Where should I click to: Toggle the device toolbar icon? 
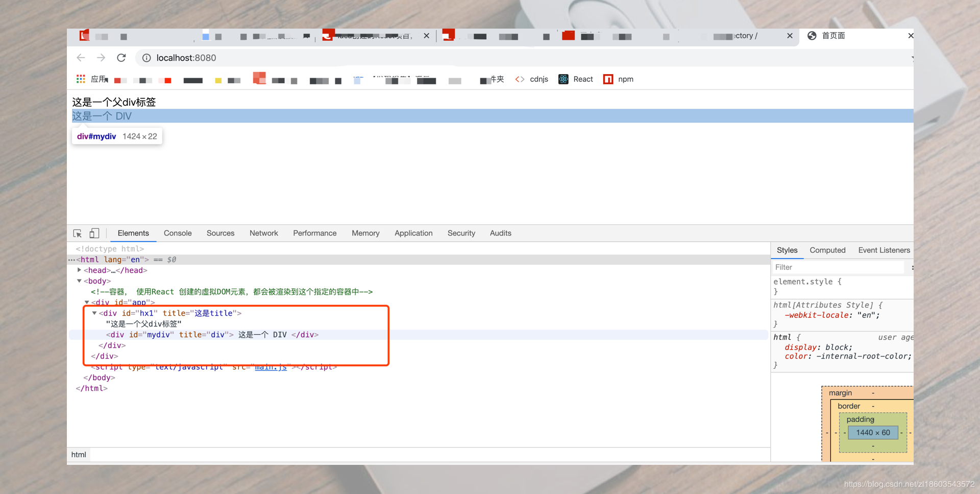[94, 233]
